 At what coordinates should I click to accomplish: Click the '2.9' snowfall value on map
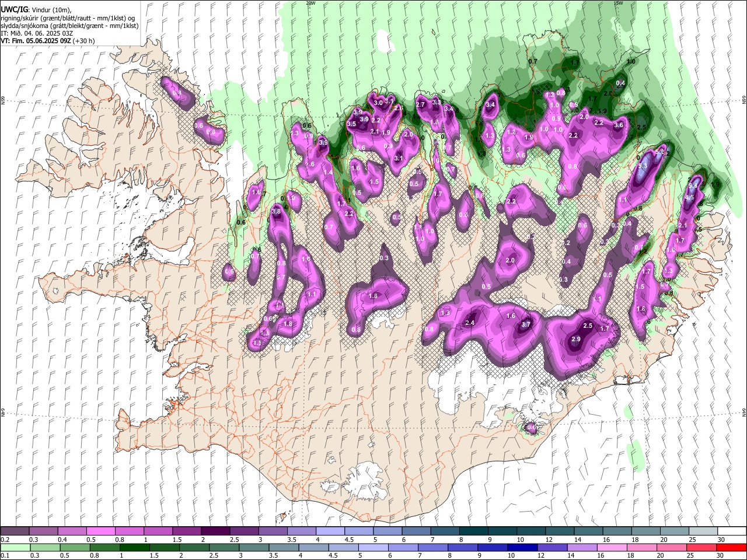[x=576, y=339]
